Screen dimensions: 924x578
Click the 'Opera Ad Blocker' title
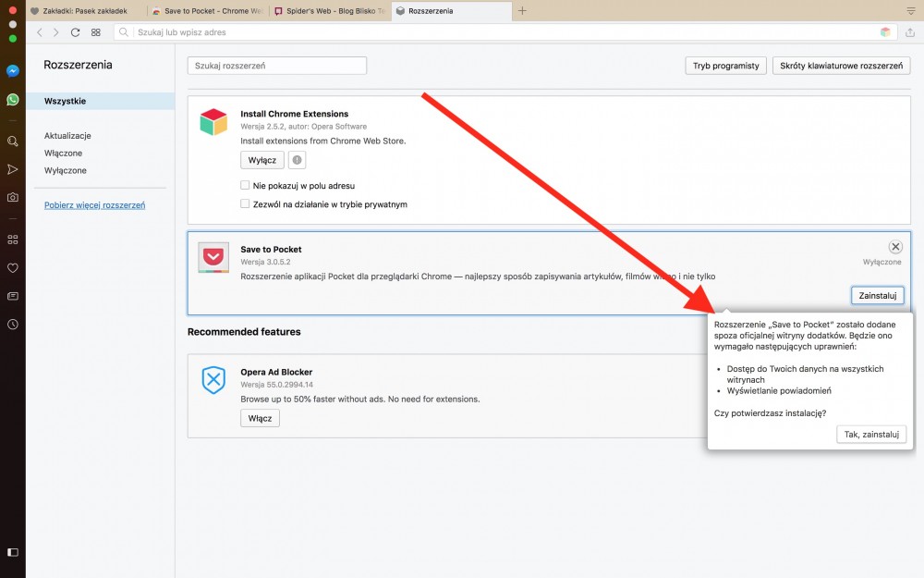point(276,372)
